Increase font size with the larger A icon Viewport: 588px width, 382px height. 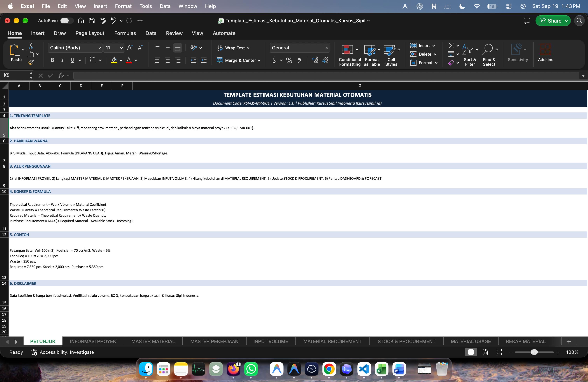tap(130, 48)
